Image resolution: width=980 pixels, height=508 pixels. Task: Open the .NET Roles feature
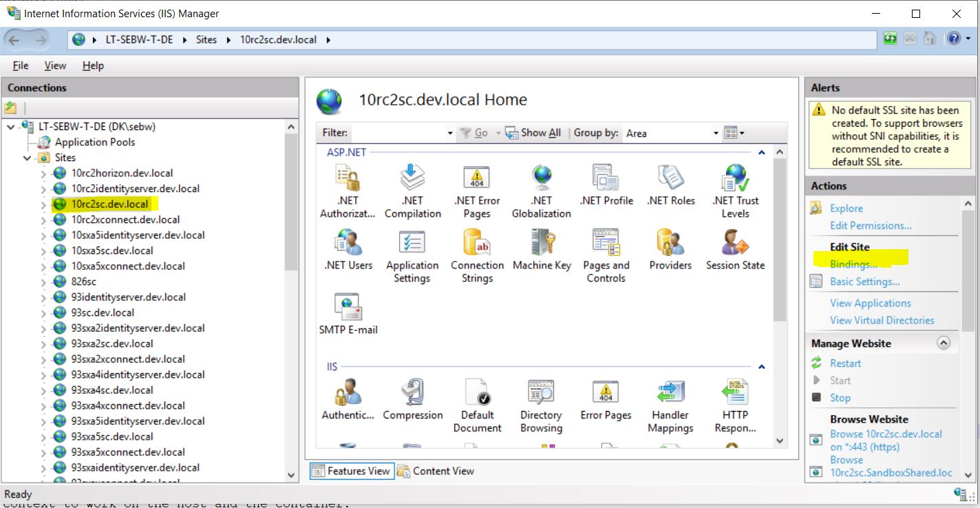click(x=671, y=178)
